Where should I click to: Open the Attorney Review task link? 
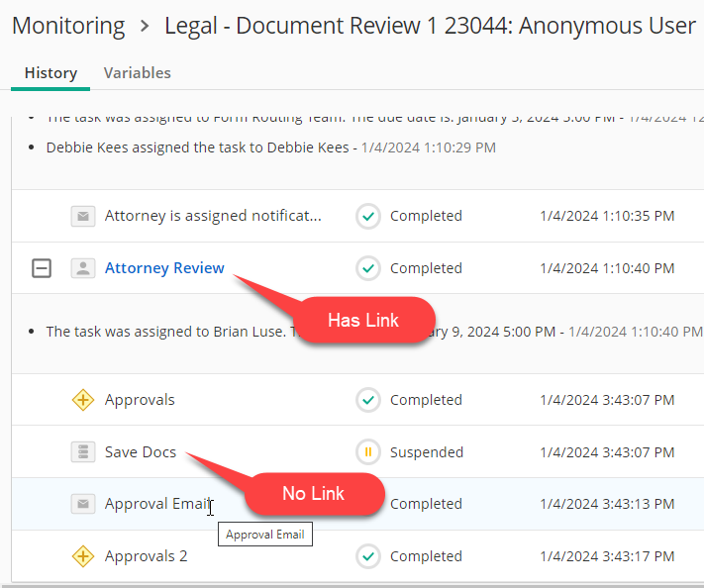point(164,268)
